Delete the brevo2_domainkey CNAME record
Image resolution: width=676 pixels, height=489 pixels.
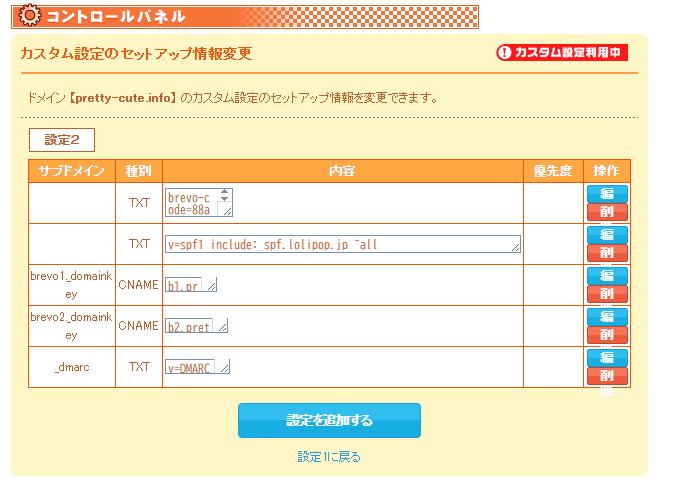607,335
